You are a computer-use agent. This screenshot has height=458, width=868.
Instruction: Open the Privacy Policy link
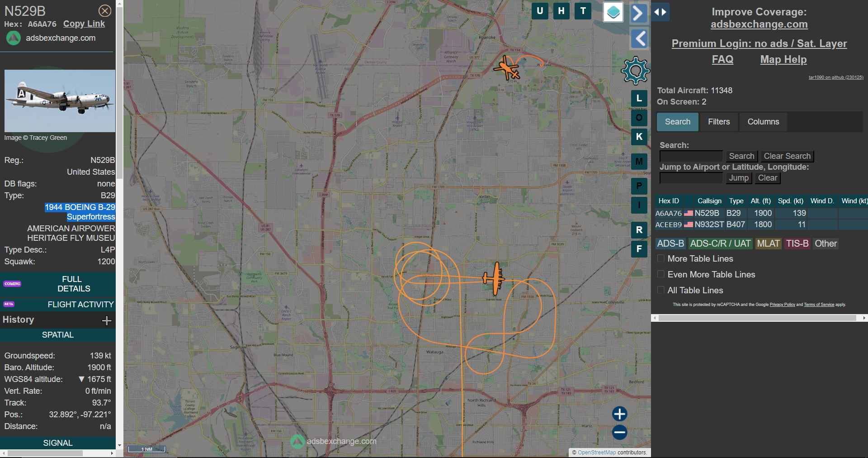tap(782, 305)
